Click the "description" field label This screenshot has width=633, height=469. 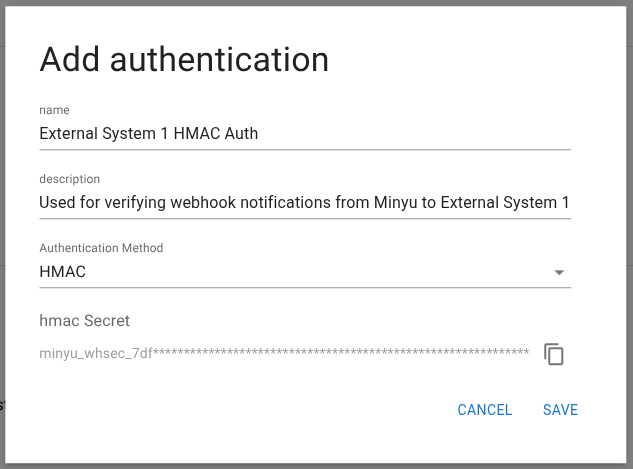(x=69, y=179)
